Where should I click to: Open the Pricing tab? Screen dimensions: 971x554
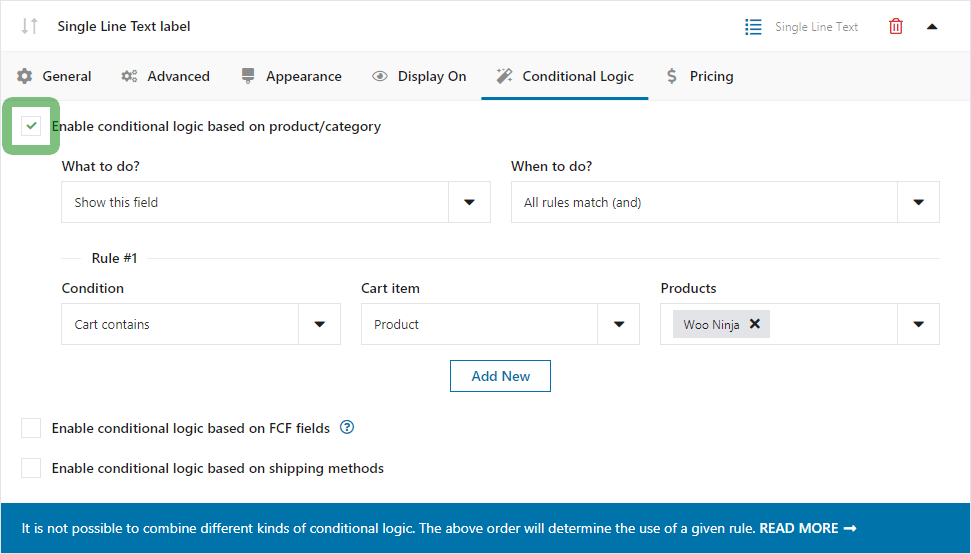(x=699, y=76)
